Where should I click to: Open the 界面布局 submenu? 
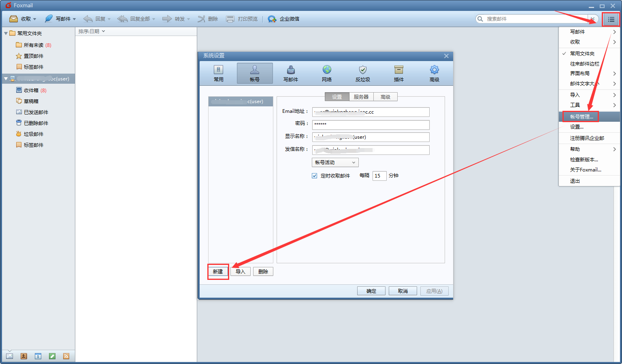coord(589,74)
